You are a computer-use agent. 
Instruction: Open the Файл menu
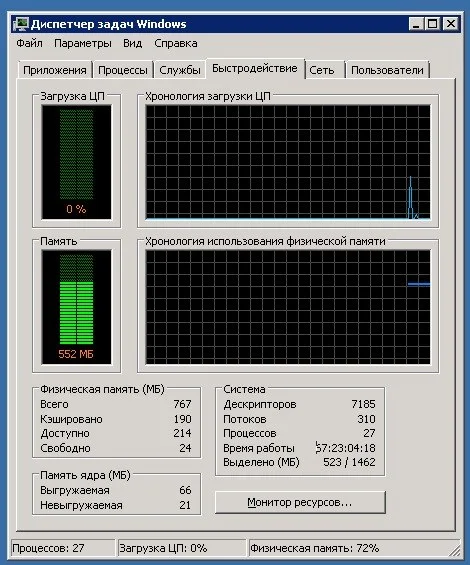pos(29,43)
